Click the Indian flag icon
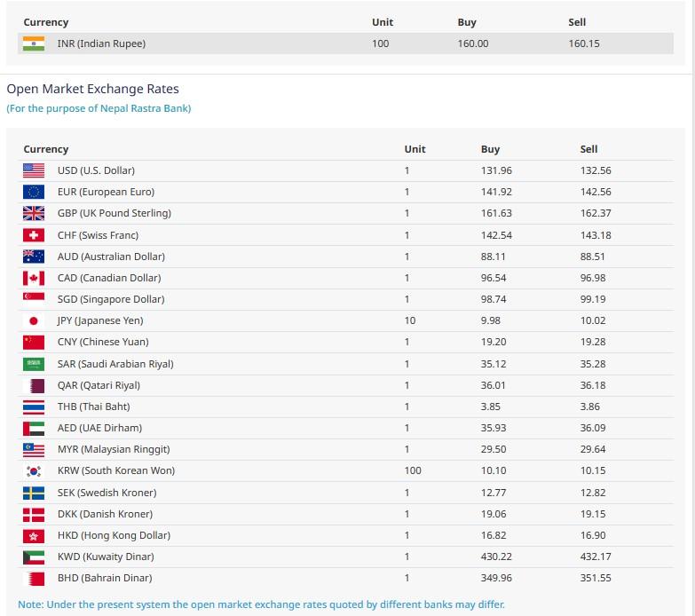This screenshot has width=695, height=616. (33, 43)
